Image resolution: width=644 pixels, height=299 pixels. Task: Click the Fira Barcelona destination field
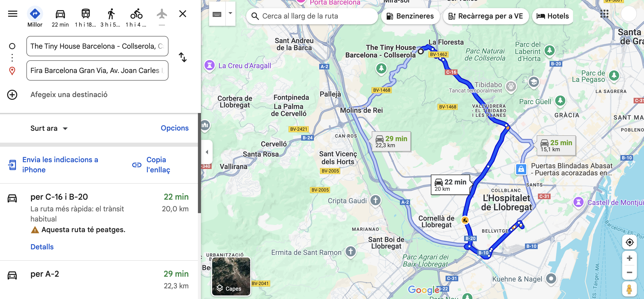tap(97, 70)
